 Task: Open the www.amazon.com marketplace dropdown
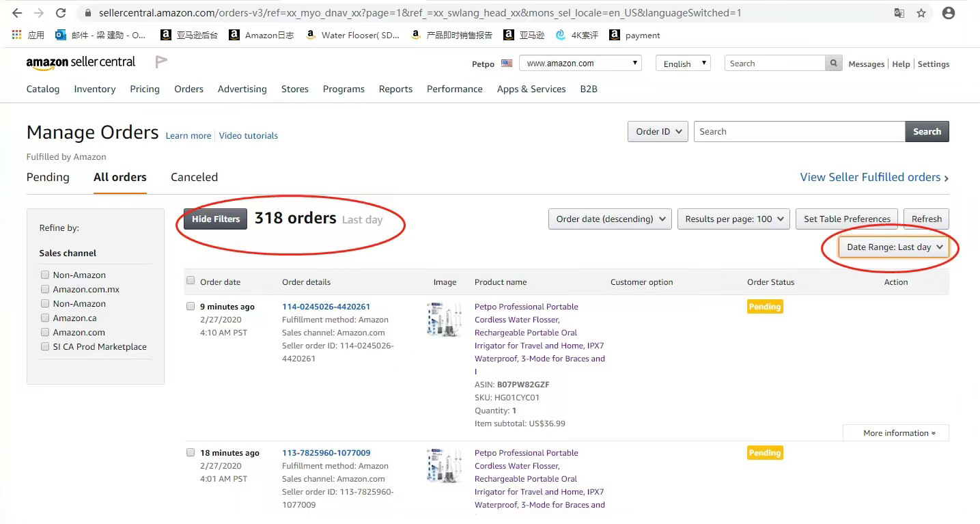(580, 63)
